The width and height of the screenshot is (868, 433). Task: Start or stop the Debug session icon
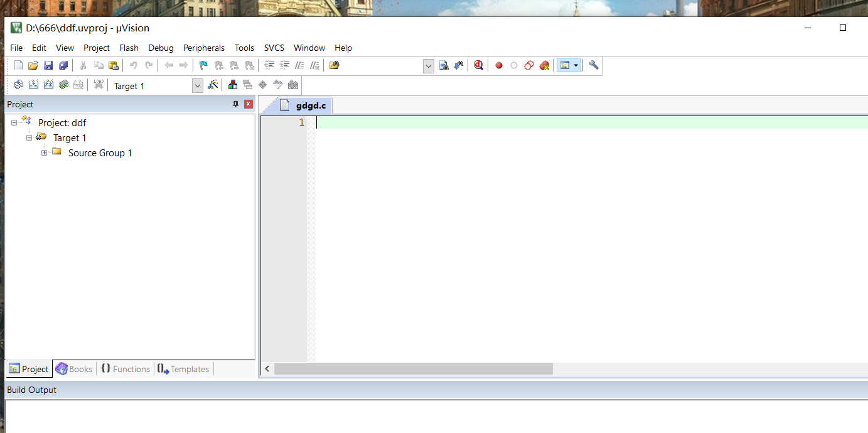[479, 65]
